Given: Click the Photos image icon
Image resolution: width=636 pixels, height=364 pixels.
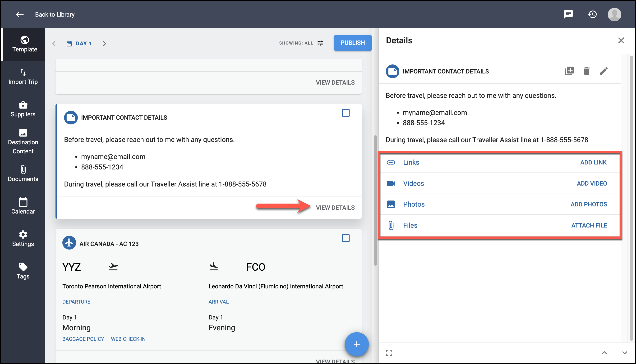Looking at the screenshot, I should [x=391, y=205].
